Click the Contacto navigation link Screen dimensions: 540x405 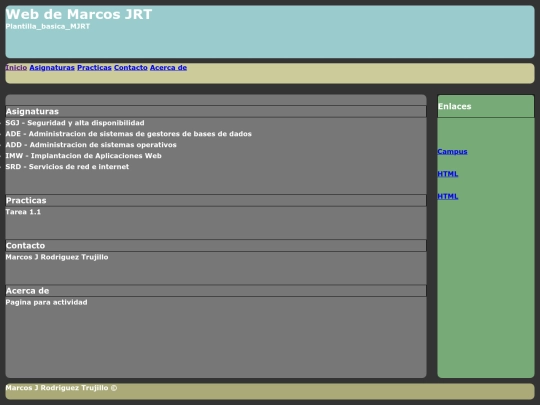131,68
